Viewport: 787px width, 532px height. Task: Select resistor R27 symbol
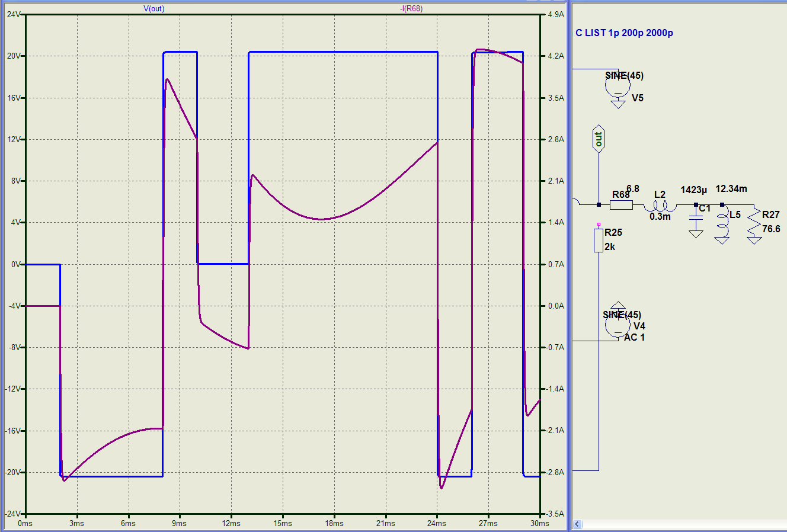click(754, 222)
